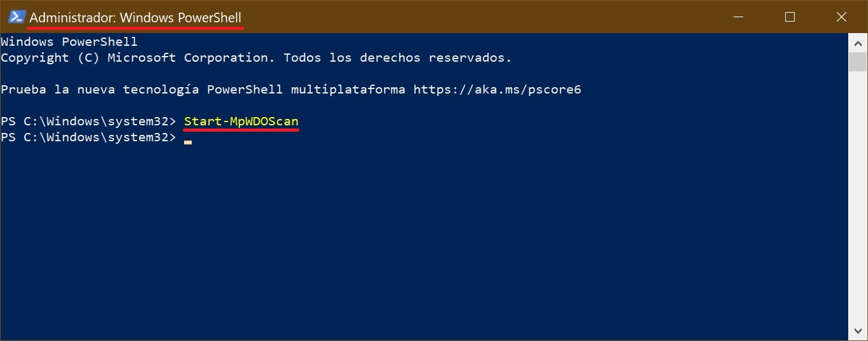Click the Administrador: Windows PowerShell title text
This screenshot has height=341, width=868.
click(136, 17)
